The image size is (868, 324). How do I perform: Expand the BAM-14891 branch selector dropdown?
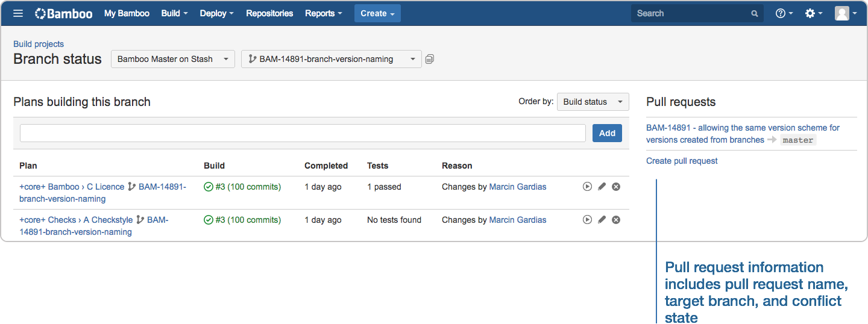click(x=331, y=59)
